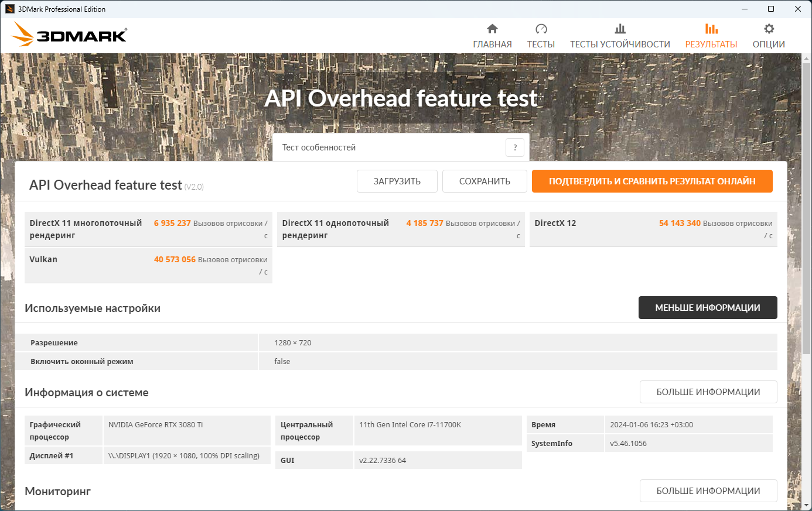This screenshot has width=812, height=511.
Task: Click the Vulkan label
Action: click(x=43, y=259)
